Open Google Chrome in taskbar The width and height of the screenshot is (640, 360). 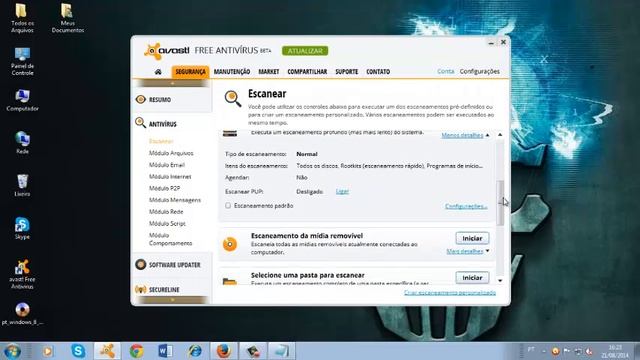pos(136,351)
